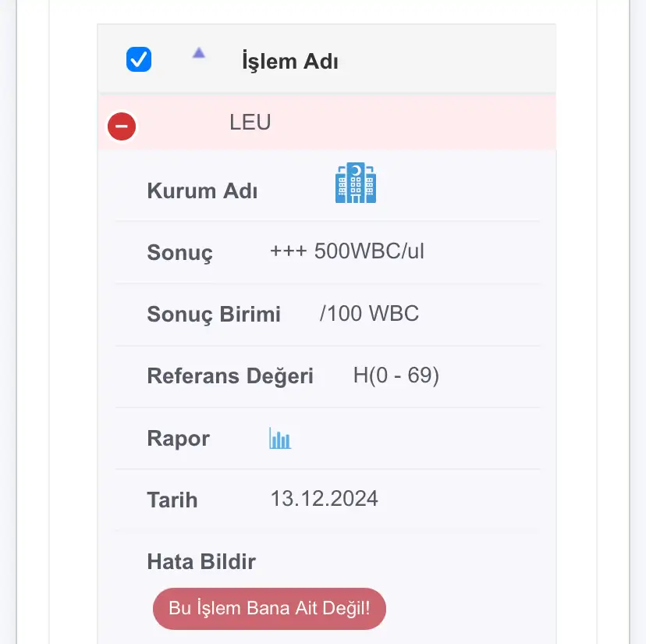646x644 pixels.
Task: Click the date 13.12.2024
Action: (x=325, y=499)
